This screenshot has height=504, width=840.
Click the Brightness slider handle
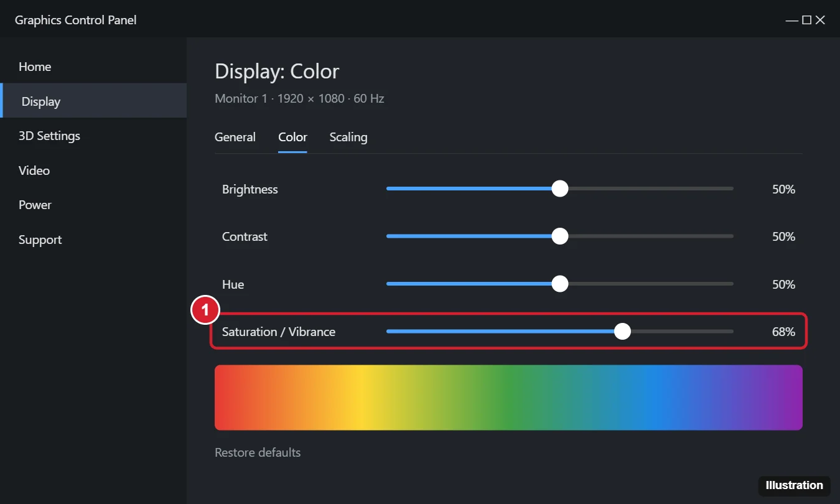[560, 189]
